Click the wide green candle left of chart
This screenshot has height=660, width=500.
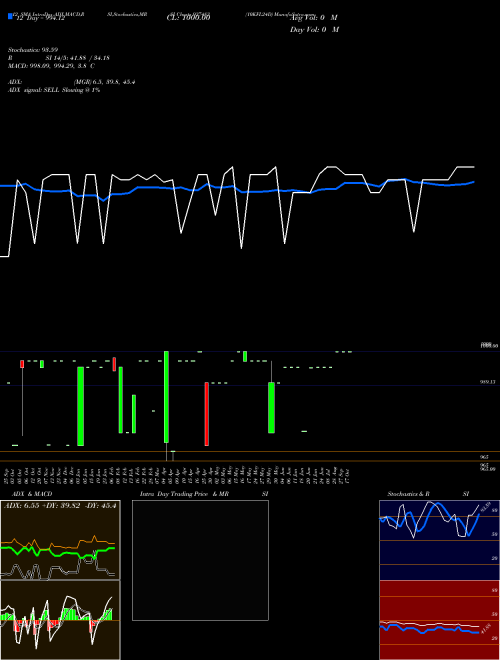click(x=80, y=406)
